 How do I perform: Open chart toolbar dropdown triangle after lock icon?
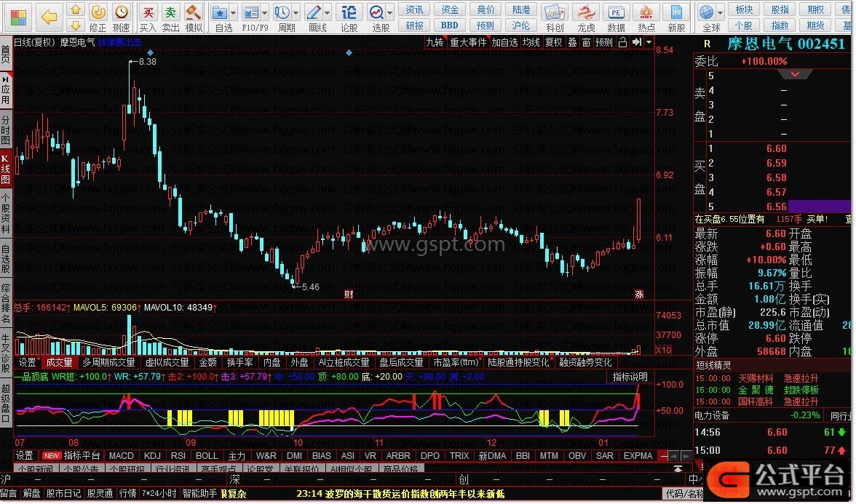point(649,42)
